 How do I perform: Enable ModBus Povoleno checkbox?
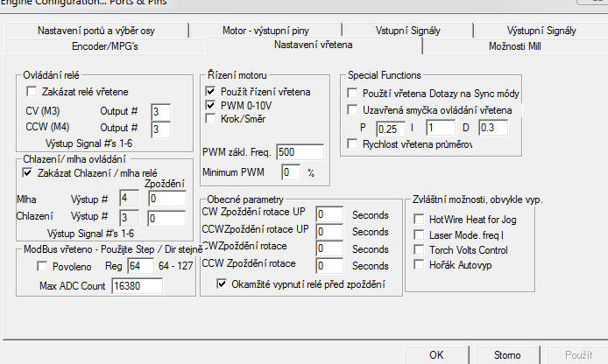pos(32,265)
